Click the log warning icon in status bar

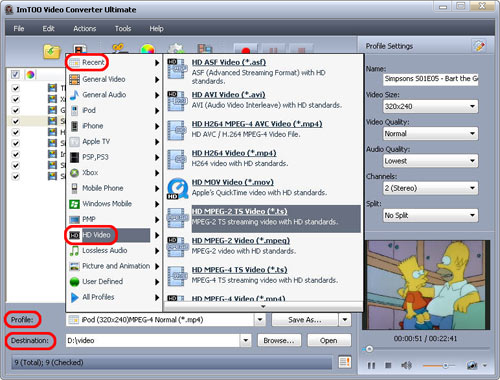tap(345, 362)
